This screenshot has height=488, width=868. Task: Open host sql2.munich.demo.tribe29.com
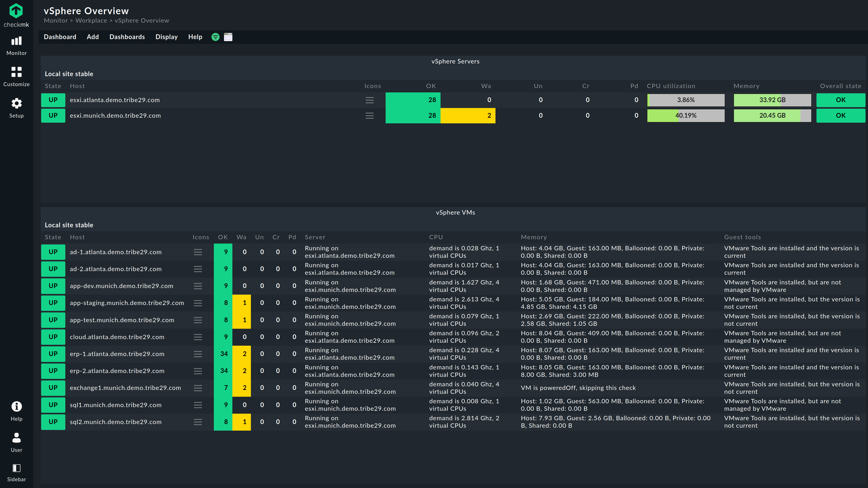click(116, 422)
